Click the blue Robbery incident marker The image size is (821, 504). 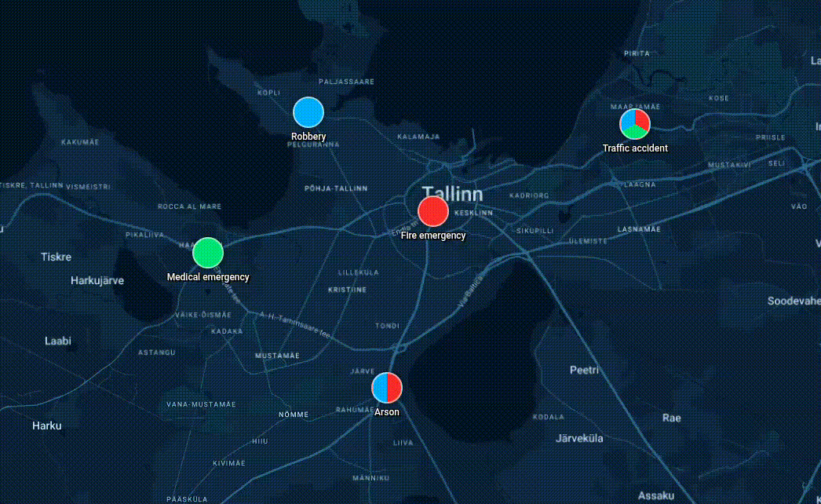[308, 113]
